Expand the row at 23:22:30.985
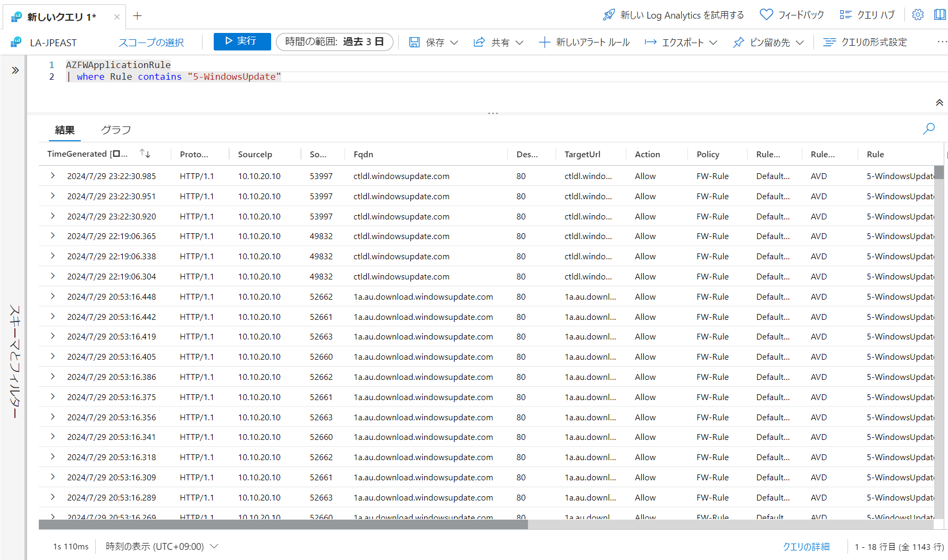Image resolution: width=948 pixels, height=560 pixels. pyautogui.click(x=53, y=175)
